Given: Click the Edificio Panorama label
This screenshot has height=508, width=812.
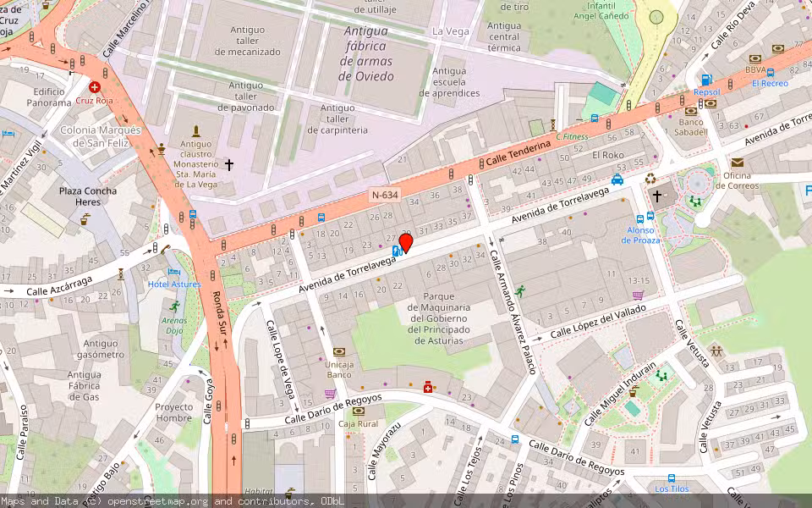Looking at the screenshot, I should [49, 97].
